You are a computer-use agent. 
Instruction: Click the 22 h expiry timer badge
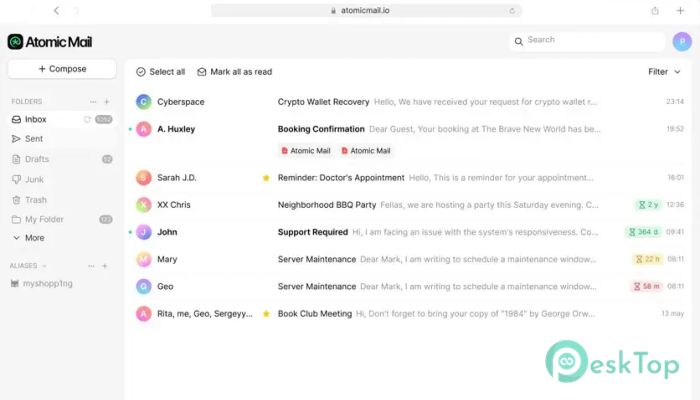coord(647,259)
